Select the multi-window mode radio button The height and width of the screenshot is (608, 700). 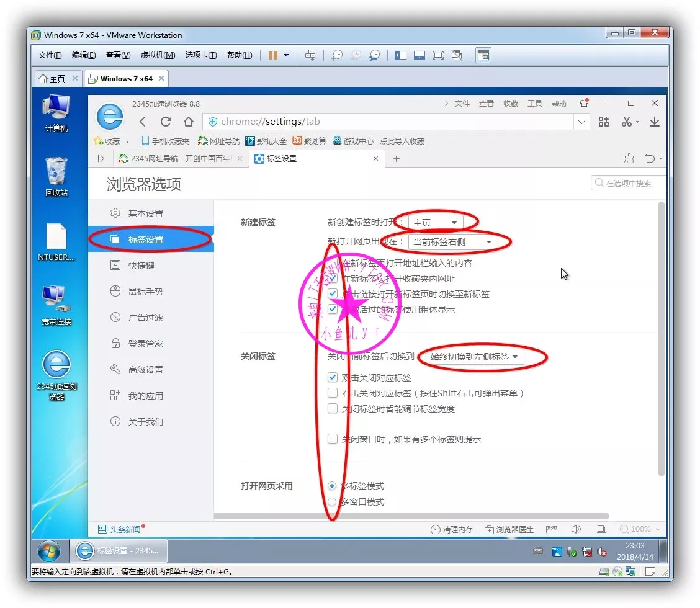click(333, 502)
